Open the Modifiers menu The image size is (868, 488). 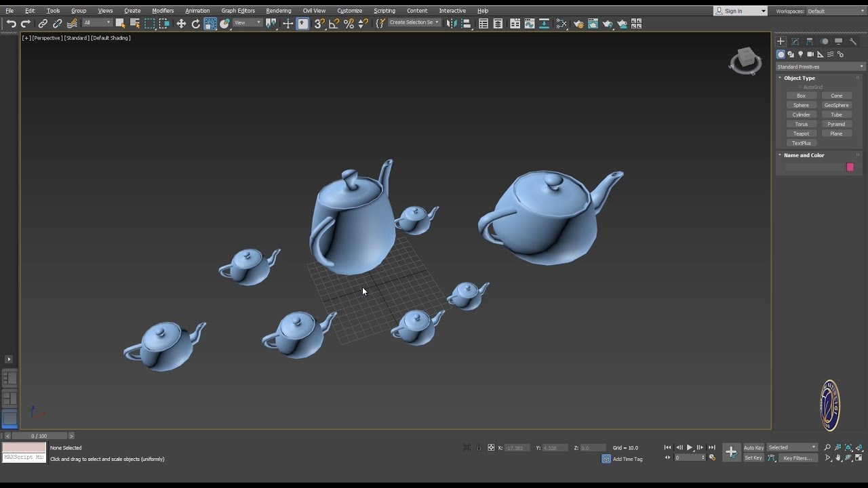163,11
